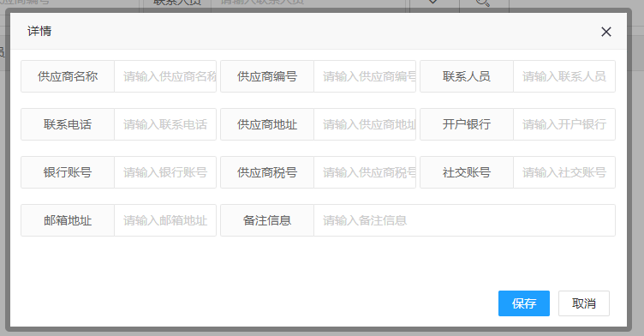Focus the 供应商地址 input field

pos(365,124)
